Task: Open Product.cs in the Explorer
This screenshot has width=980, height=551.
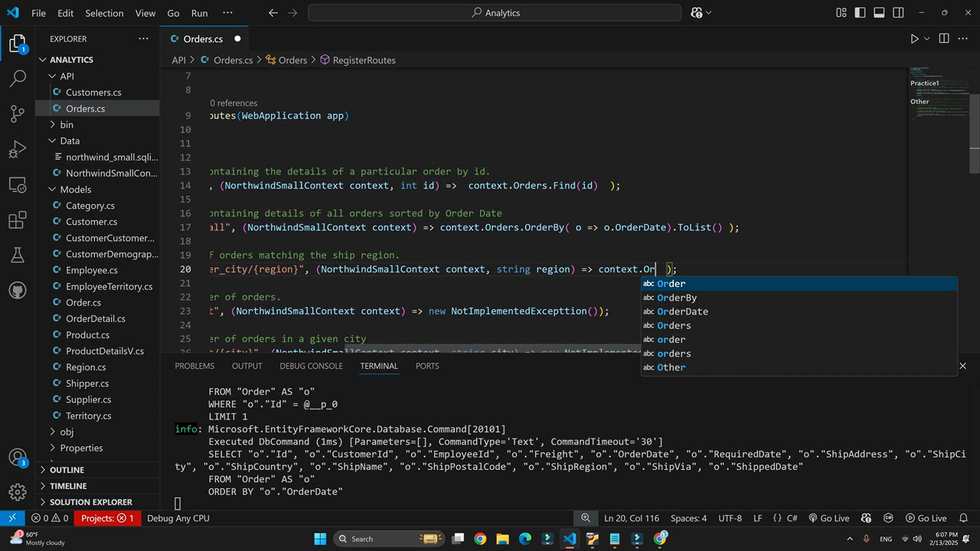Action: 87,334
